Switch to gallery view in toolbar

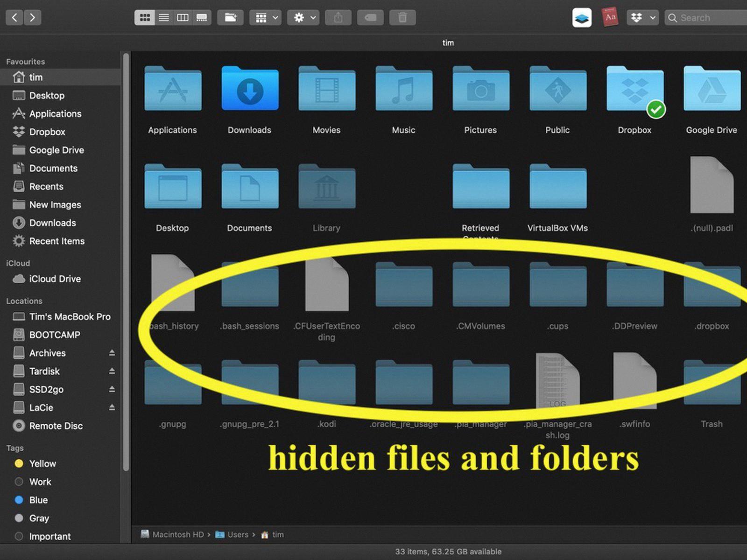pos(202,18)
